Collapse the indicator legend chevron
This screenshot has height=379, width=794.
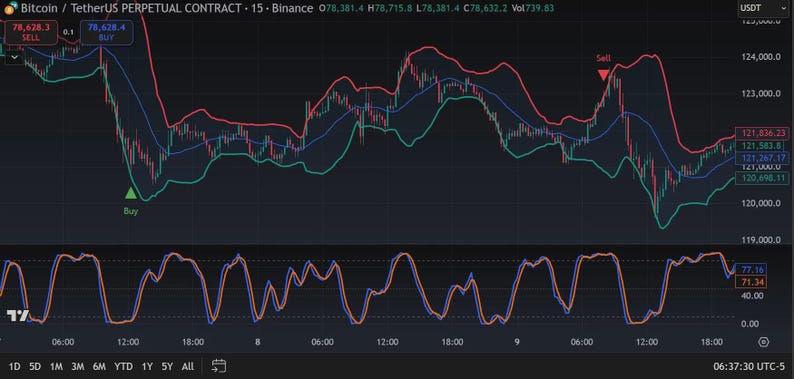[x=14, y=57]
